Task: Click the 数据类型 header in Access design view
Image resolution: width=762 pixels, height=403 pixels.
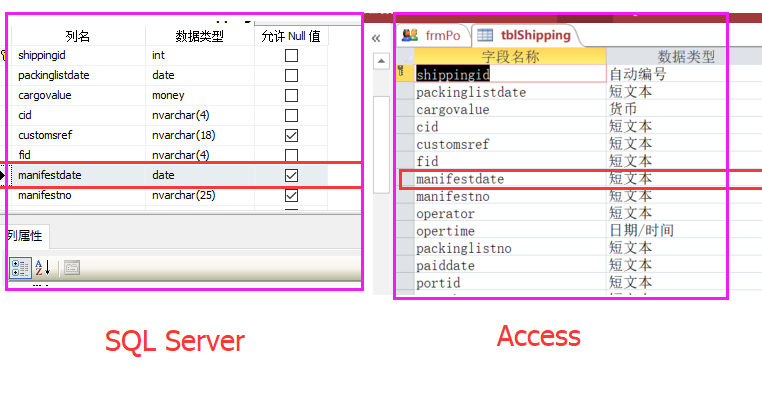Action: pos(686,57)
